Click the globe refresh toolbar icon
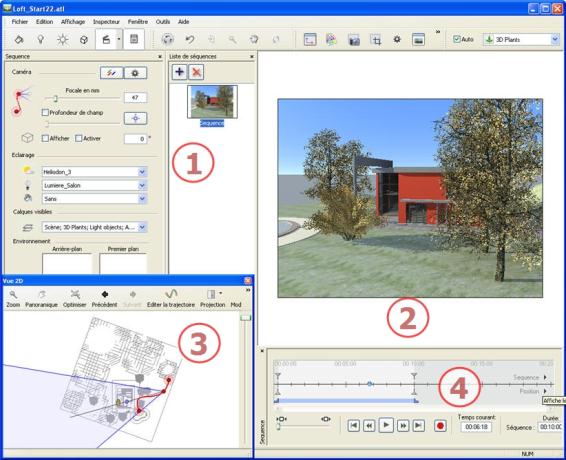Viewport: 566px width, 460px height. (x=168, y=39)
